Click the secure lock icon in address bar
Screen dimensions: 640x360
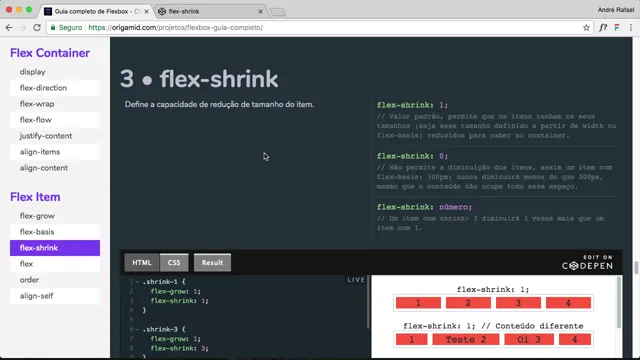pyautogui.click(x=53, y=28)
